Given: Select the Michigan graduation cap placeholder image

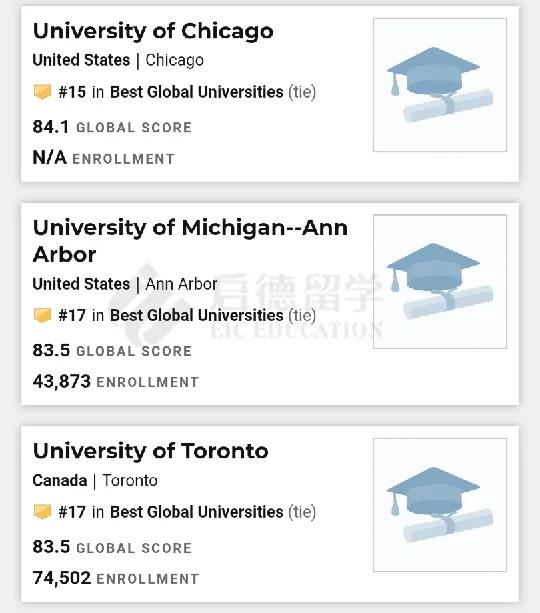Looking at the screenshot, I should pyautogui.click(x=440, y=281).
